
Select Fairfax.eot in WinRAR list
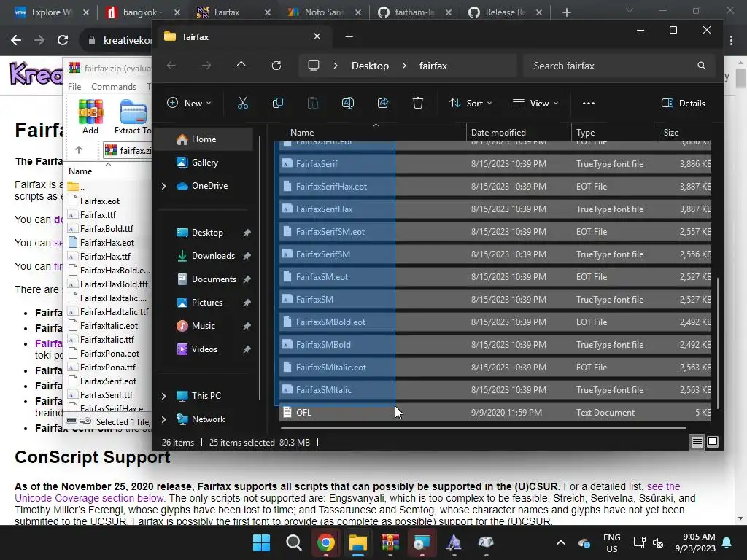pos(99,201)
